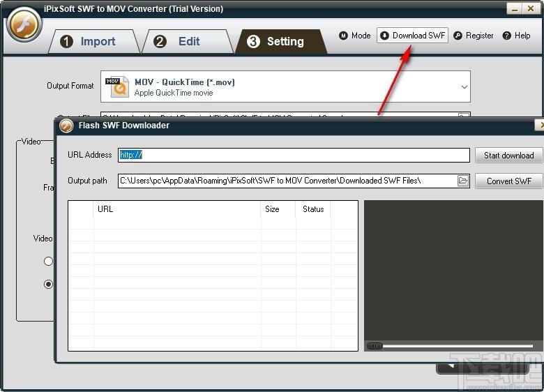Click the Flash SWF Downloader dialog icon

pos(66,126)
